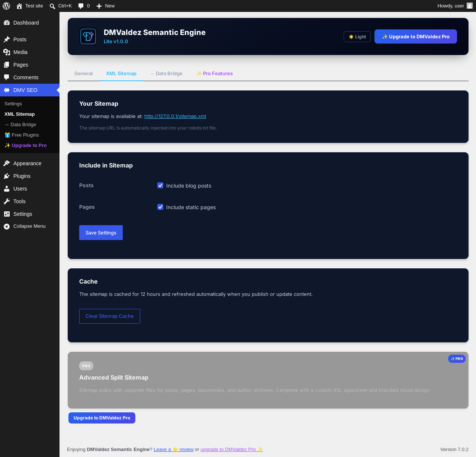Click Upgrade to Pro in sidebar
Screen dimensions: 476x457
click(x=26, y=146)
